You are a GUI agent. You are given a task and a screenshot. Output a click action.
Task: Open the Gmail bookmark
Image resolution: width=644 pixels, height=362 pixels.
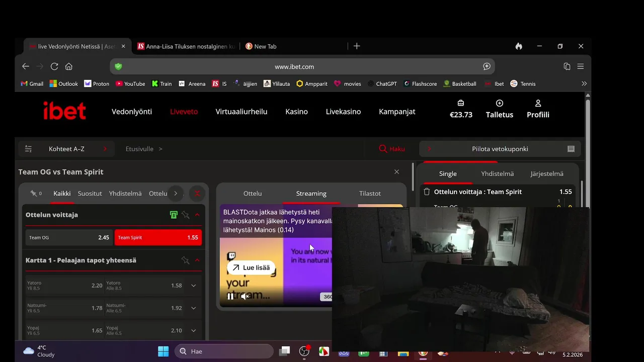point(32,84)
